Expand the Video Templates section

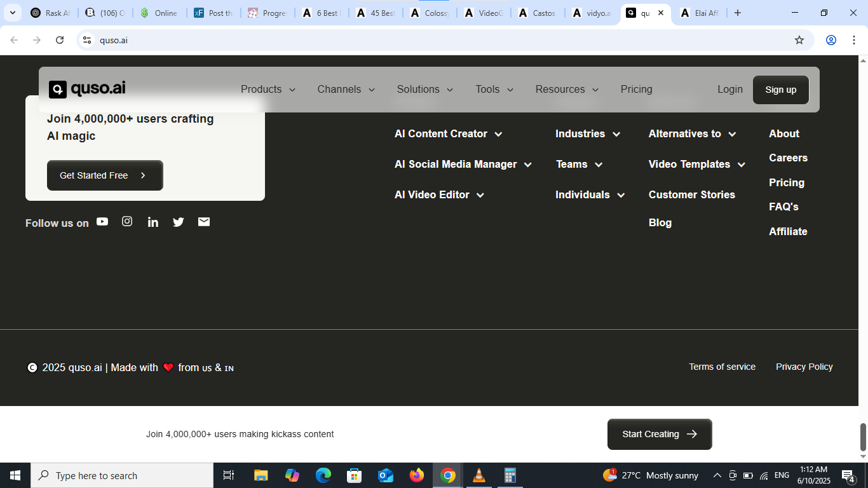[x=697, y=164]
